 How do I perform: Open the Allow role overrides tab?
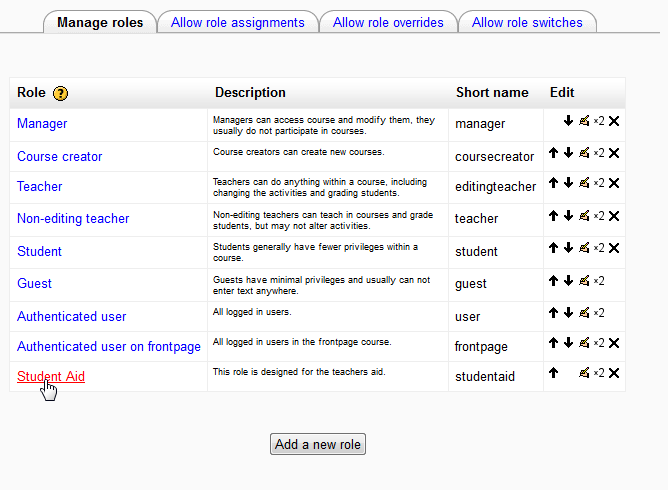tap(388, 22)
